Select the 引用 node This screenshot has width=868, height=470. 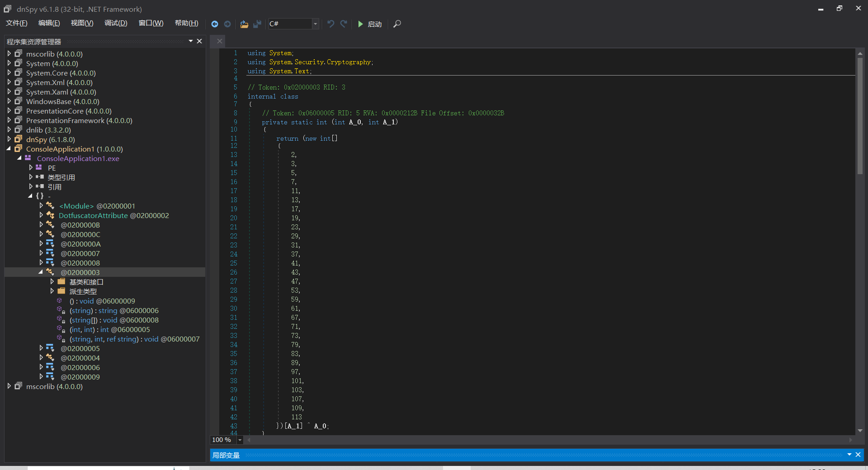[55, 187]
